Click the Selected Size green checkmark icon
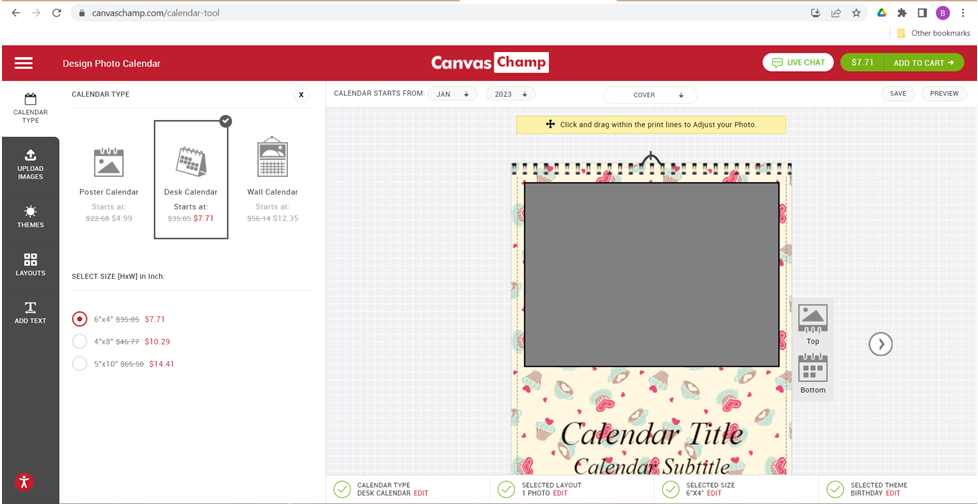Image resolution: width=978 pixels, height=504 pixels. click(671, 490)
